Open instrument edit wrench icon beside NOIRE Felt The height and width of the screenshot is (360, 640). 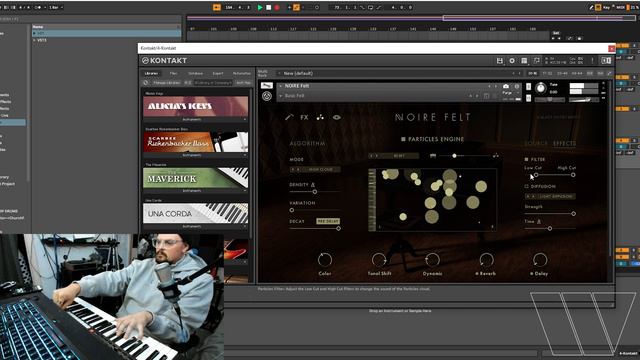click(x=267, y=86)
